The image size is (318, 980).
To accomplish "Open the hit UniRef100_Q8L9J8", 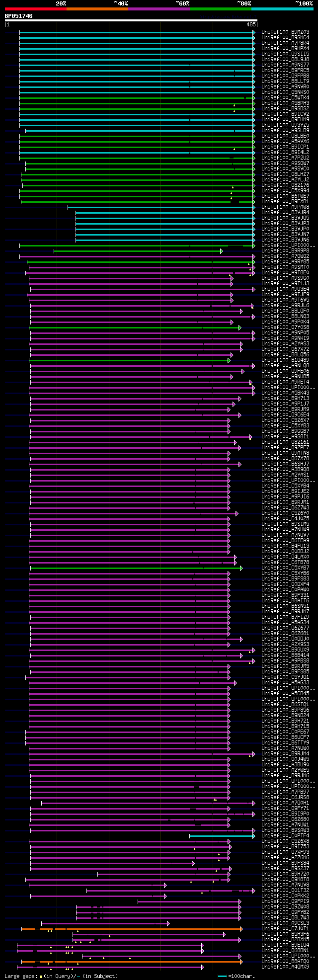I will pyautogui.click(x=285, y=60).
